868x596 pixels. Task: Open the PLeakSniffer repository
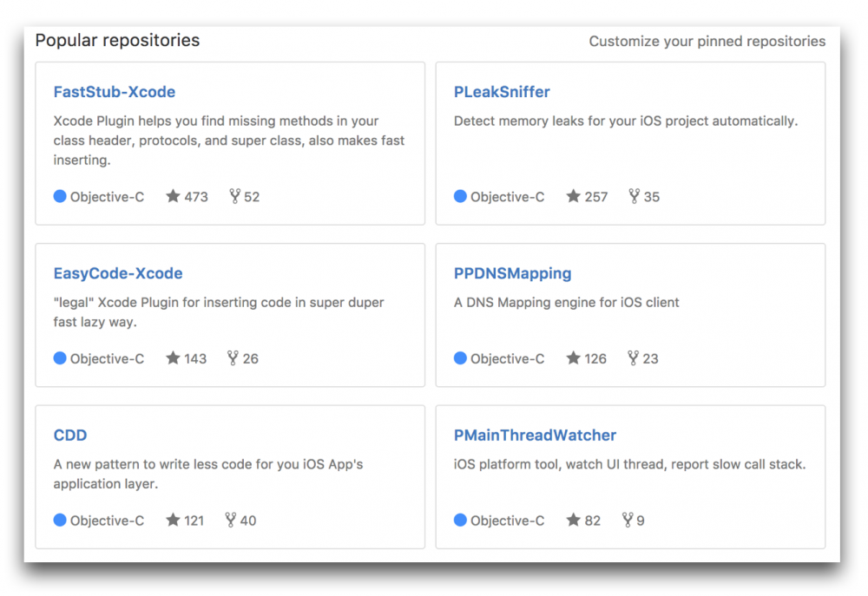[502, 92]
